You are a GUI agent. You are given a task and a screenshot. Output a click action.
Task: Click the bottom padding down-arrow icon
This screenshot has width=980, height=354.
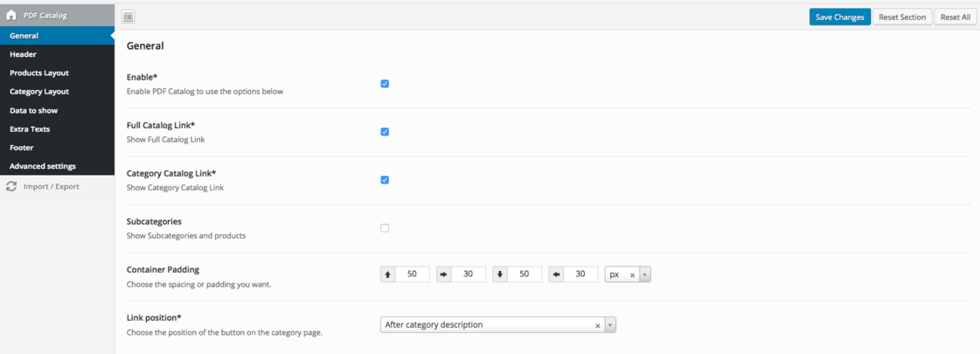[500, 274]
